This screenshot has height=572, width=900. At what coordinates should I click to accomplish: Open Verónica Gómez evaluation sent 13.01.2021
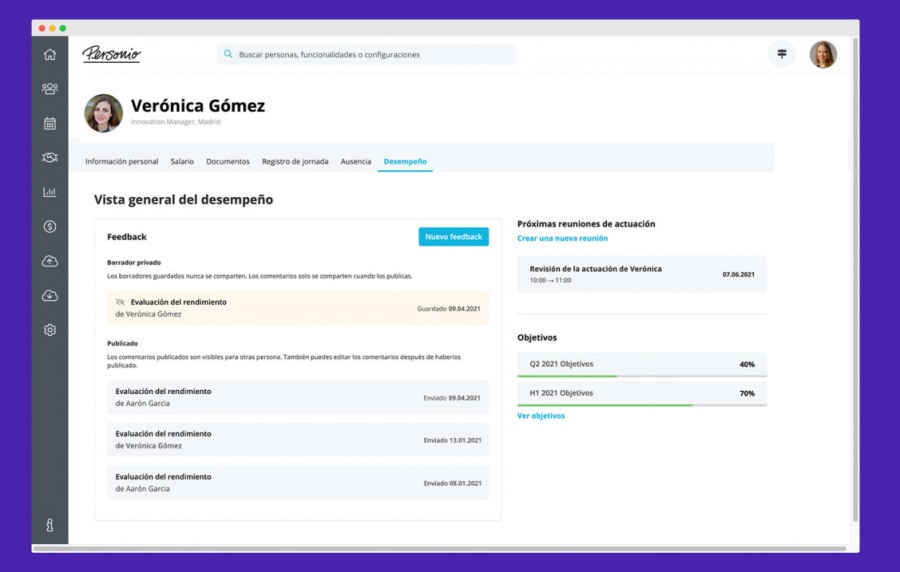tap(298, 439)
